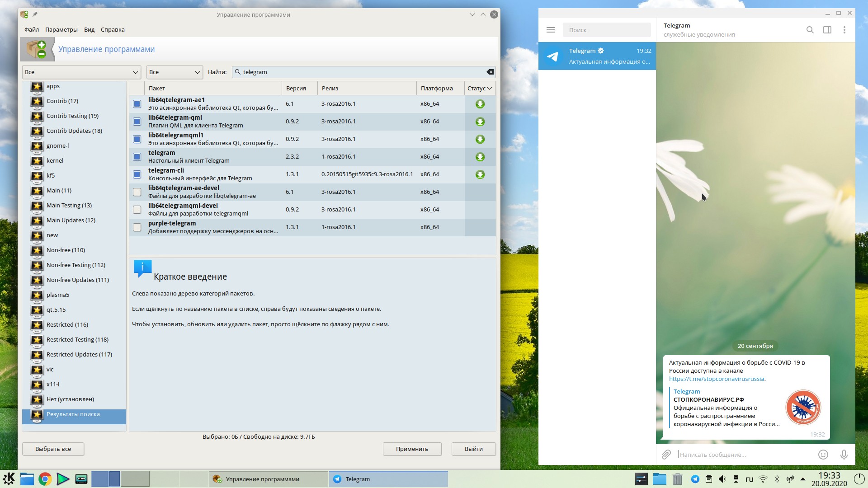Screen dimensions: 868x488
Task: Launch Chrome from the taskbar
Action: point(45,479)
